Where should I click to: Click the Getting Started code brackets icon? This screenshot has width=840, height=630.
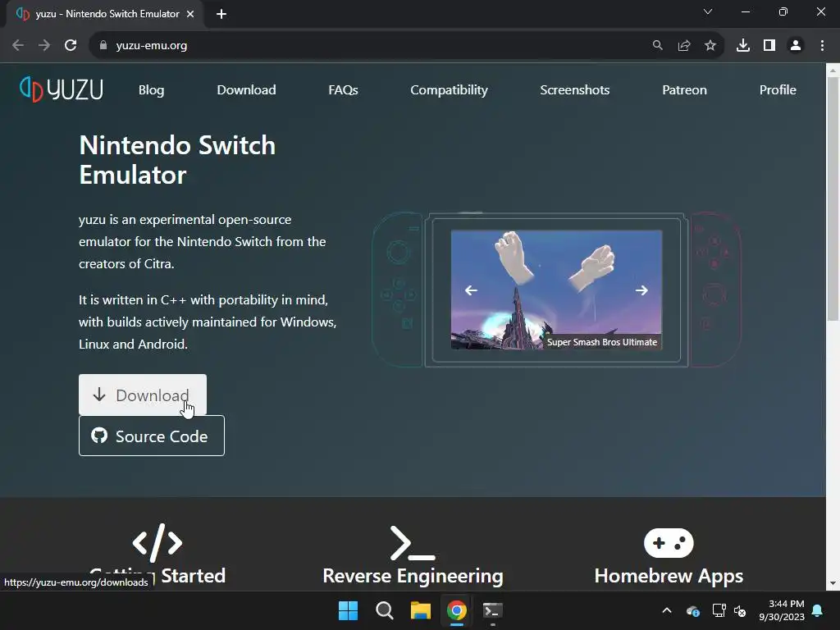(x=157, y=543)
